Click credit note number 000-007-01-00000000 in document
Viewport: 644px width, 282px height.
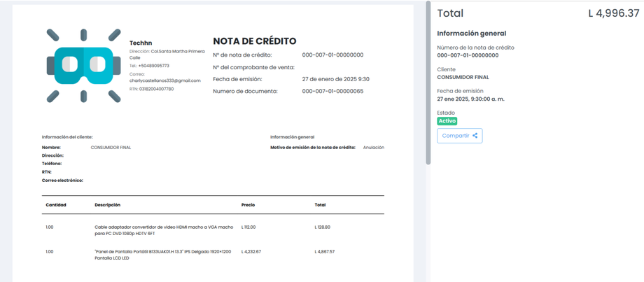point(332,55)
